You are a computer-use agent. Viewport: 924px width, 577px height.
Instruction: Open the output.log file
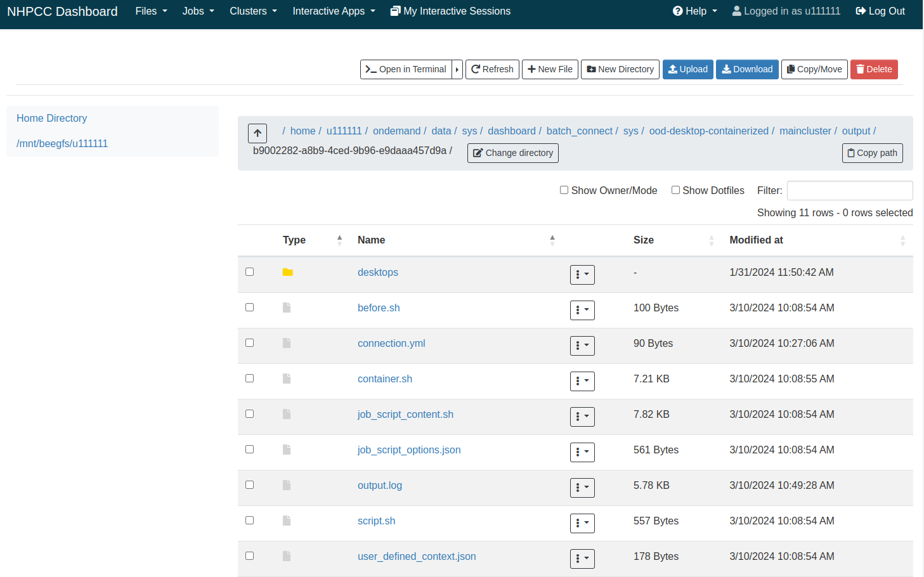(380, 485)
